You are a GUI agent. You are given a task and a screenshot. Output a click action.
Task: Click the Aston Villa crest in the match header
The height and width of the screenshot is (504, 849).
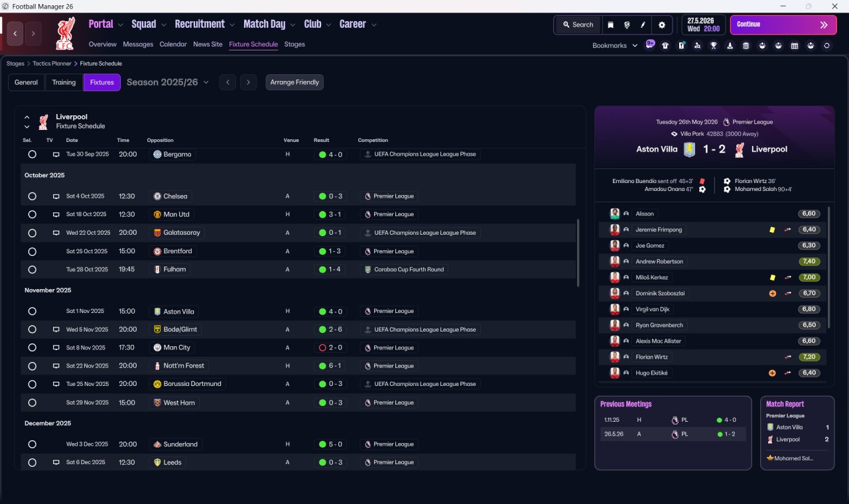(x=690, y=149)
